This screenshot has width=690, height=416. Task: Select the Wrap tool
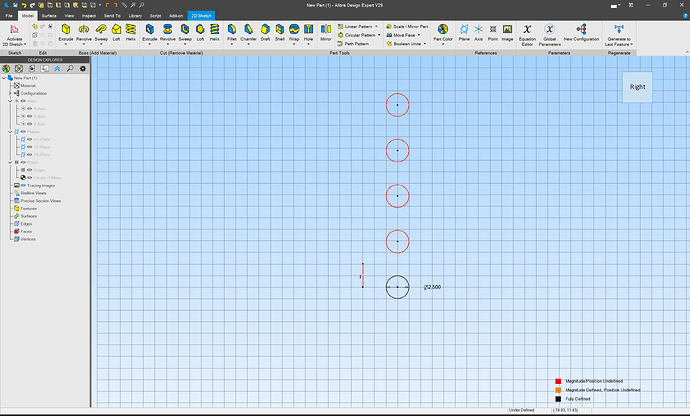[x=294, y=33]
